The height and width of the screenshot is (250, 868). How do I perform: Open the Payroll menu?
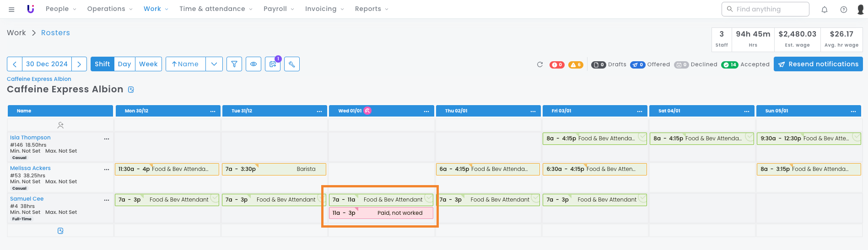[279, 9]
